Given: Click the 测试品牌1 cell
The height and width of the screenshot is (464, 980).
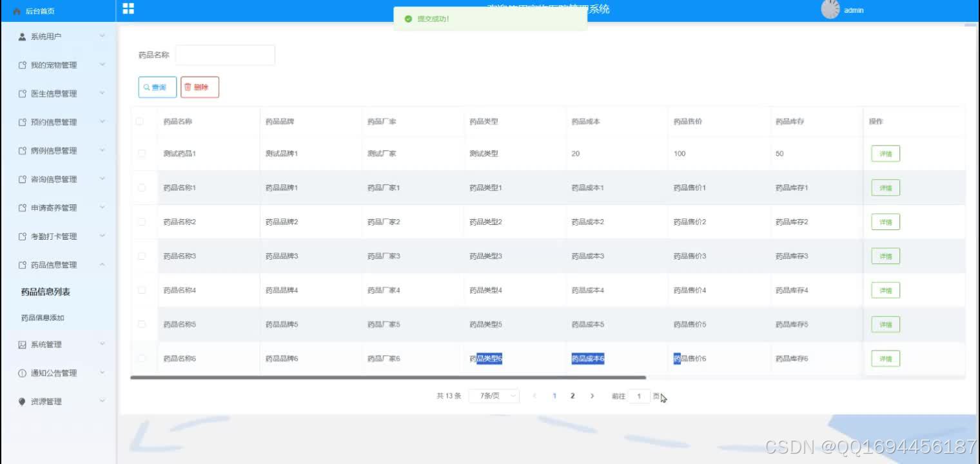Looking at the screenshot, I should [x=282, y=153].
